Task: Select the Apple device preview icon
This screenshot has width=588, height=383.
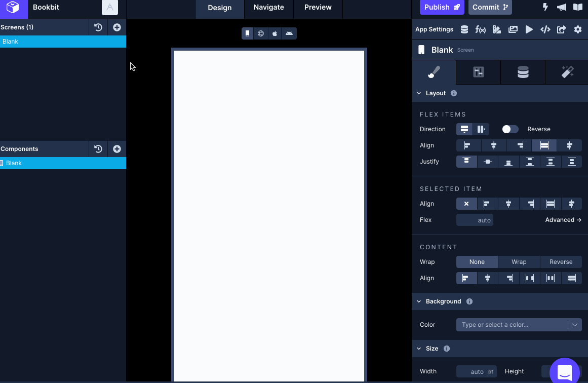Action: click(x=275, y=33)
